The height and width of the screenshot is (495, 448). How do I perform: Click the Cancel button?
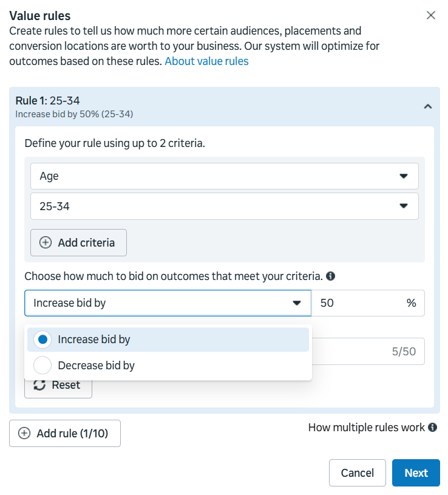coord(357,473)
